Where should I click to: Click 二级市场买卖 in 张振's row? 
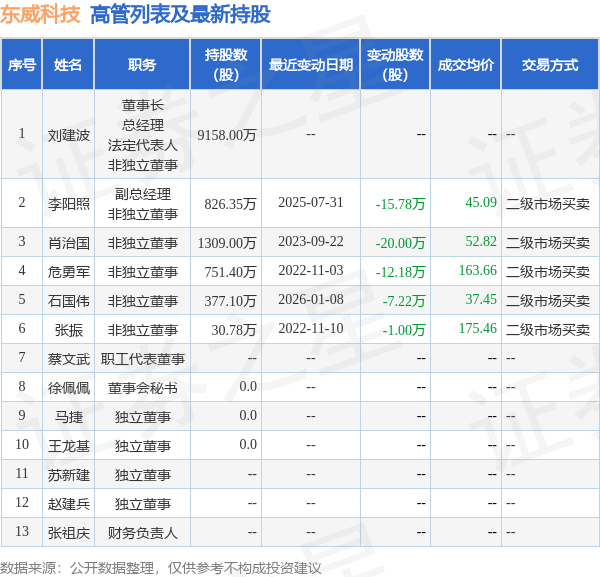pos(548,330)
